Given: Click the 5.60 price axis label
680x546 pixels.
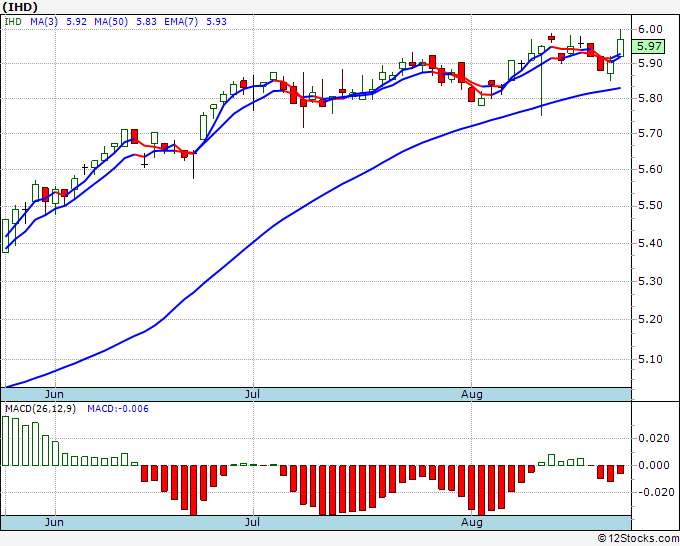Looking at the screenshot, I should [650, 169].
